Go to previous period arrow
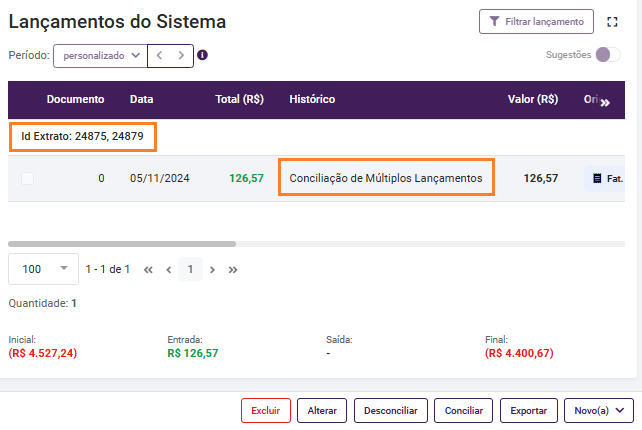 point(161,56)
